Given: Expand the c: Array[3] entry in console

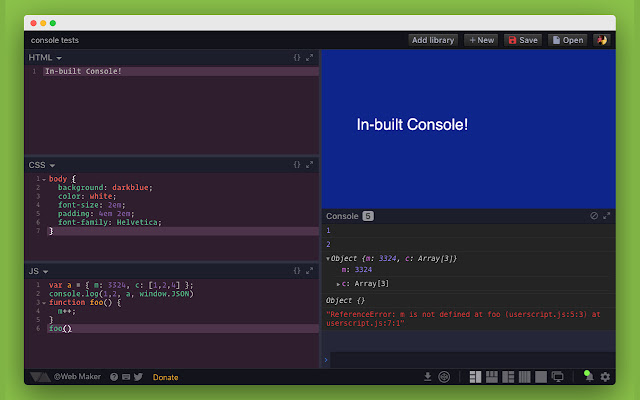Looking at the screenshot, I should click(339, 284).
